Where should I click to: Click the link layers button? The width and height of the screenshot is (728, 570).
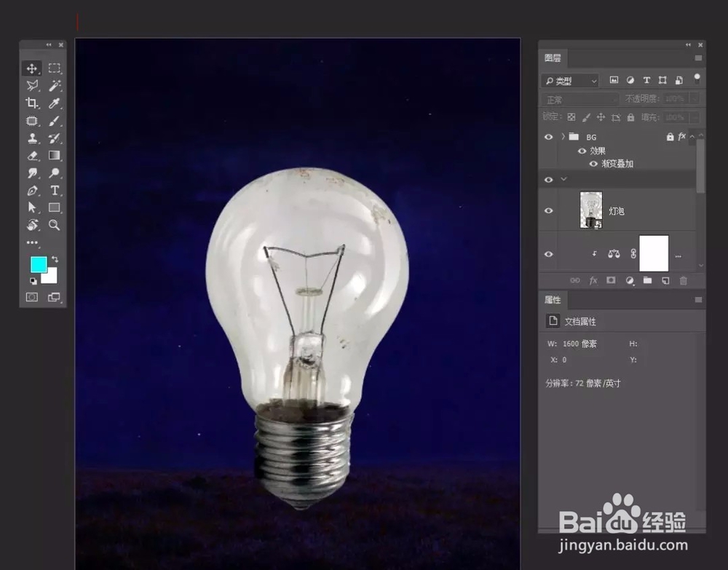pyautogui.click(x=575, y=280)
